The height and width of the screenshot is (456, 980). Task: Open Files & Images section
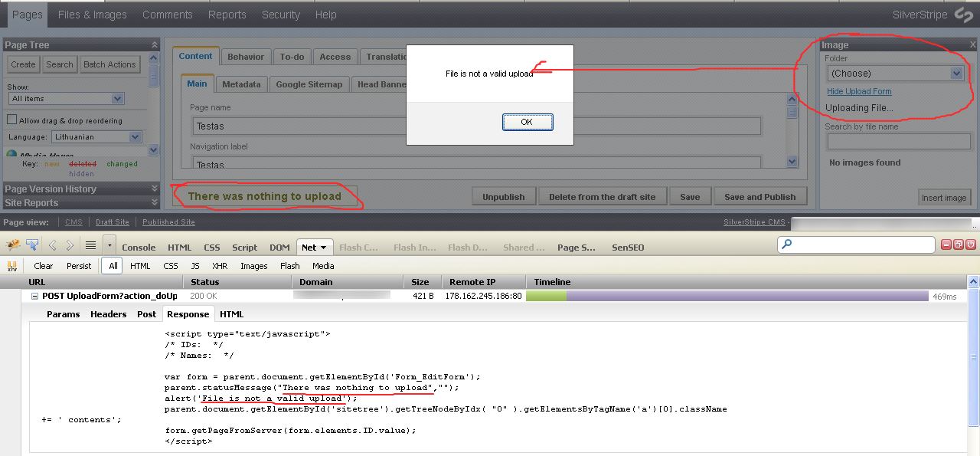click(92, 15)
